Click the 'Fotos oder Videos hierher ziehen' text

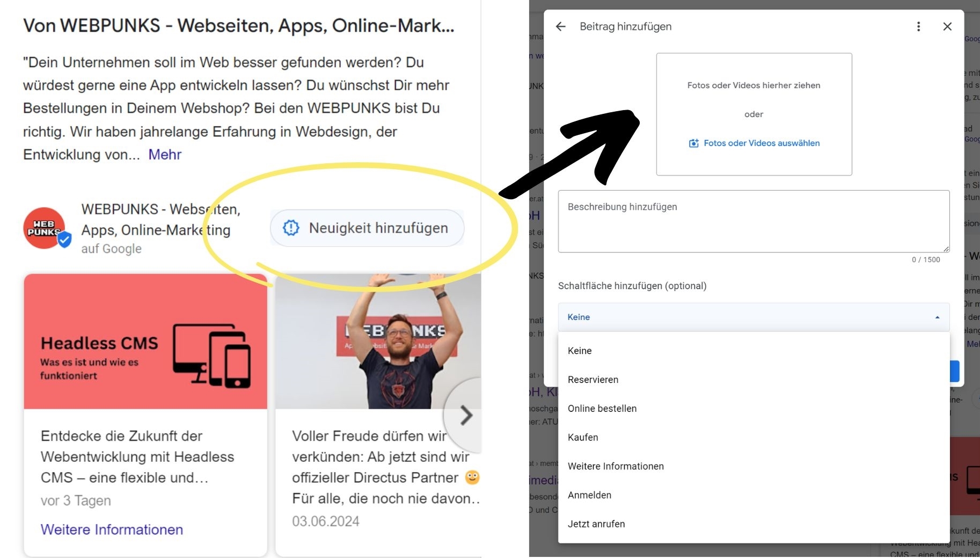click(x=754, y=85)
